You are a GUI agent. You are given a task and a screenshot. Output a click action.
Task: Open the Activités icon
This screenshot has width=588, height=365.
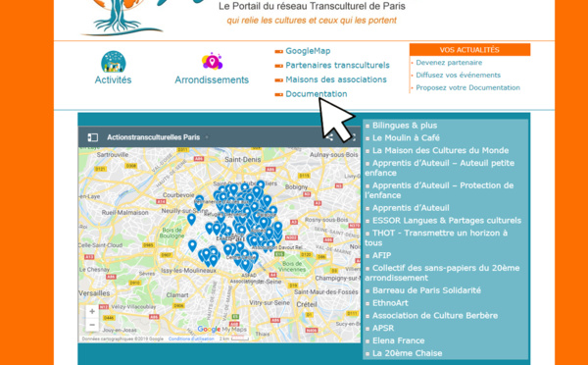114,62
